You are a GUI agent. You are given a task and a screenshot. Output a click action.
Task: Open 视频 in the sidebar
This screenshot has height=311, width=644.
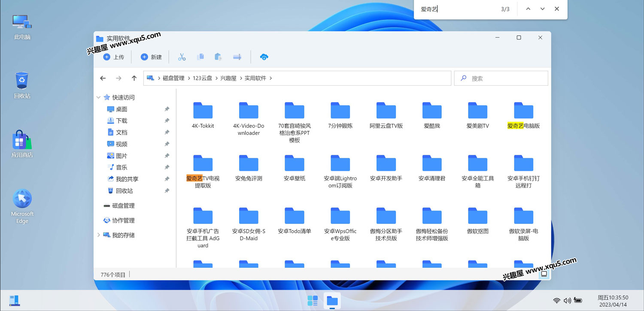117,144
